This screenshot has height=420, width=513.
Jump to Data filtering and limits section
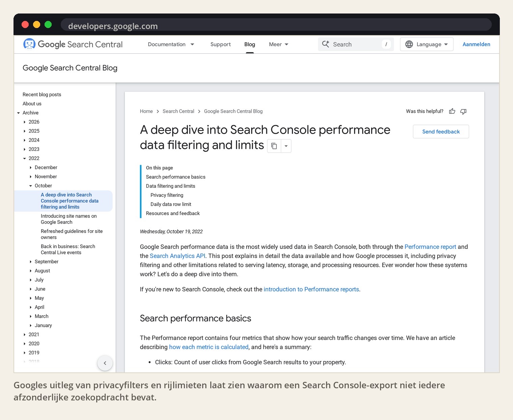170,186
